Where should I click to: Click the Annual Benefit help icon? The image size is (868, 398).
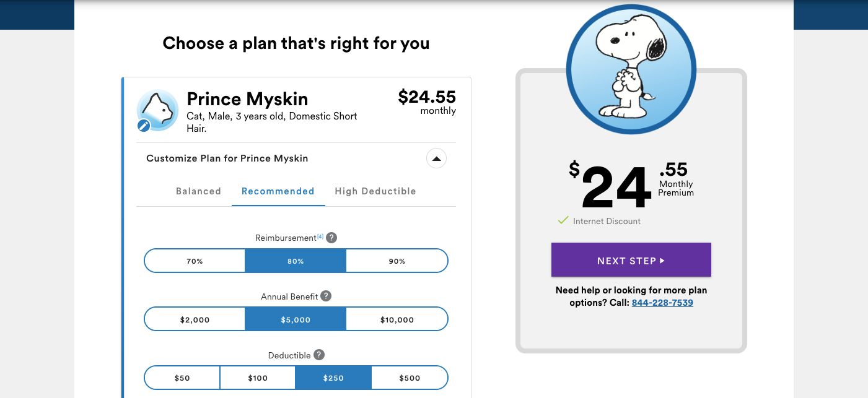326,296
